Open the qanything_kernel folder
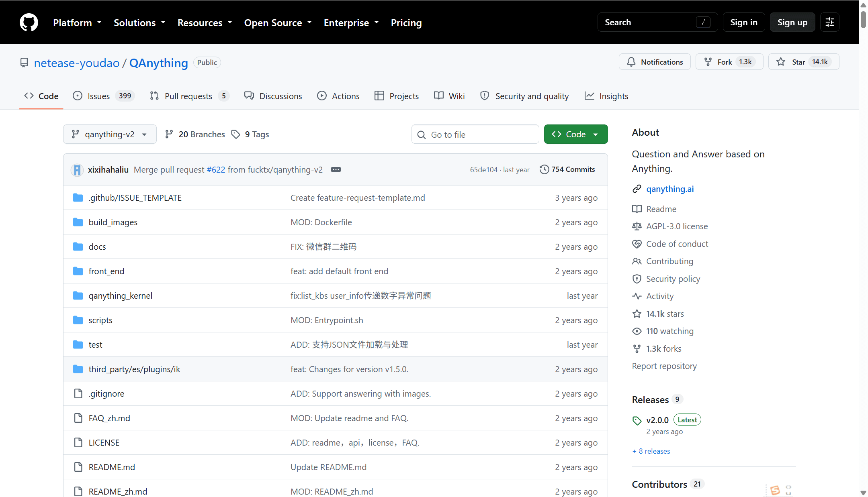Screen dimensions: 868x497 click(121, 296)
